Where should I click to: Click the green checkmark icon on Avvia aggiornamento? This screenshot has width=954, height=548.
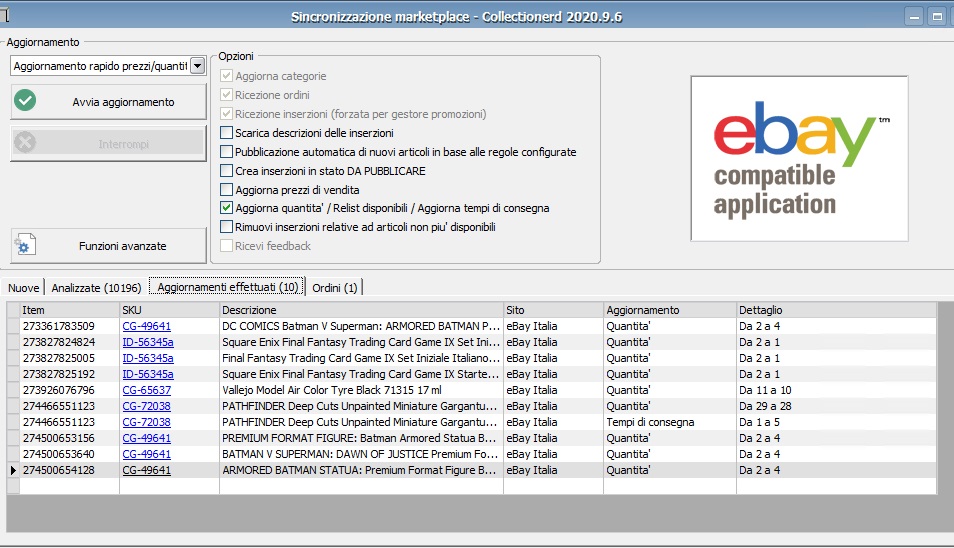[x=25, y=100]
